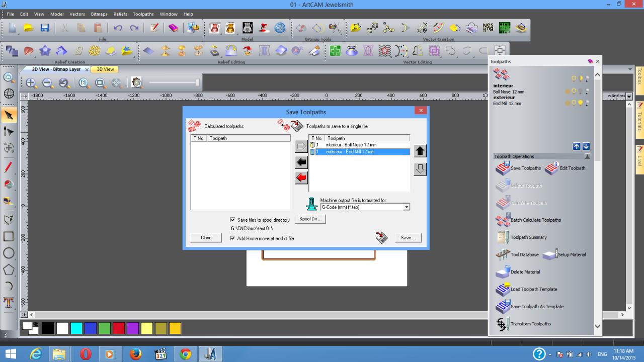The height and width of the screenshot is (362, 644).
Task: Click the Zoom In magnifier
Action: 31,83
